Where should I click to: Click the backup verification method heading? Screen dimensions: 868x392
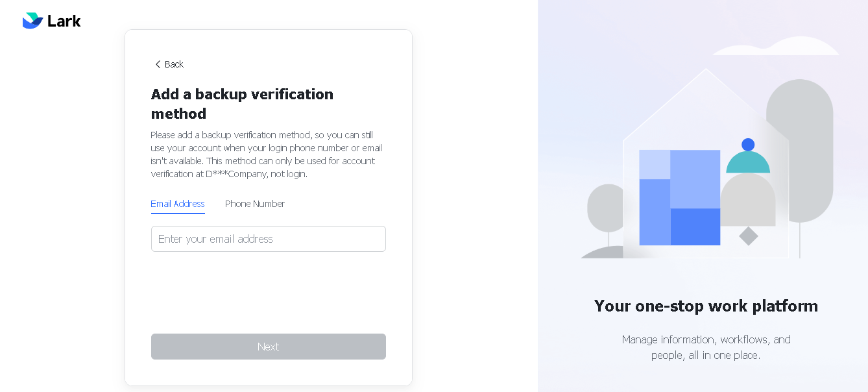tap(242, 104)
